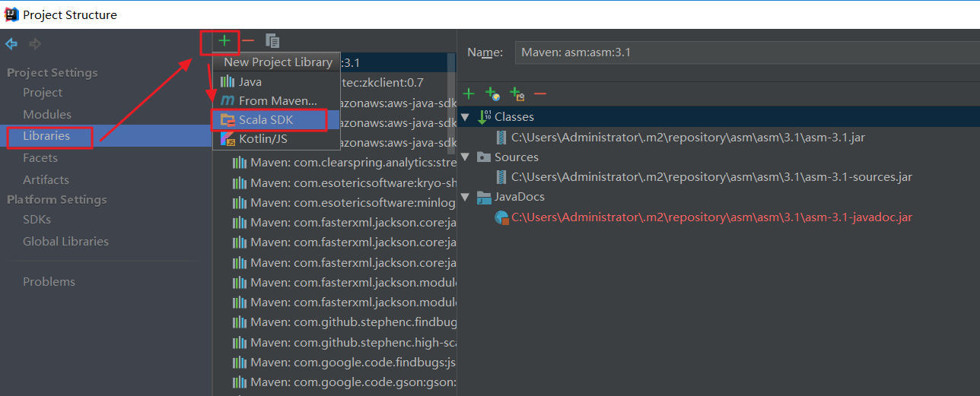Open the Global Libraries page
The image size is (980, 396).
point(65,241)
